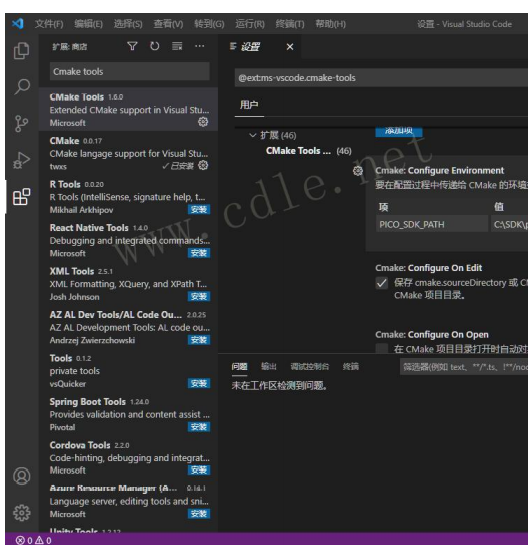This screenshot has height=545, width=528.
Task: Open the Terminal menu
Action: [290, 24]
